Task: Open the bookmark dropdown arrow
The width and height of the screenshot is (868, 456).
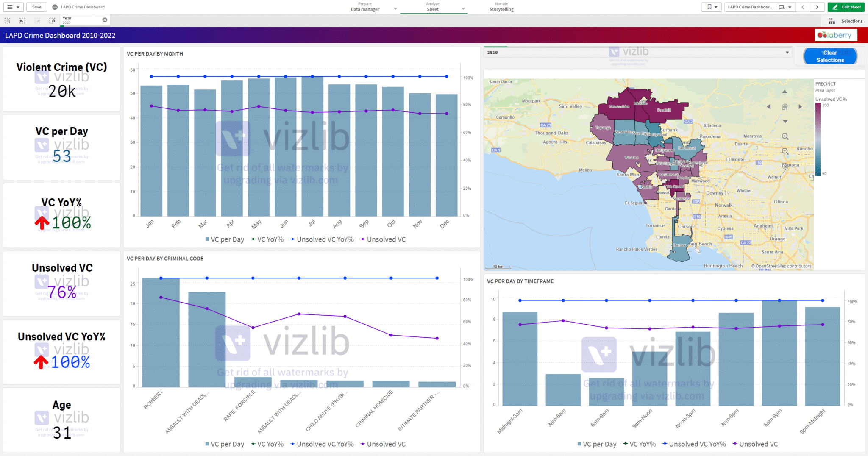Action: tap(716, 7)
